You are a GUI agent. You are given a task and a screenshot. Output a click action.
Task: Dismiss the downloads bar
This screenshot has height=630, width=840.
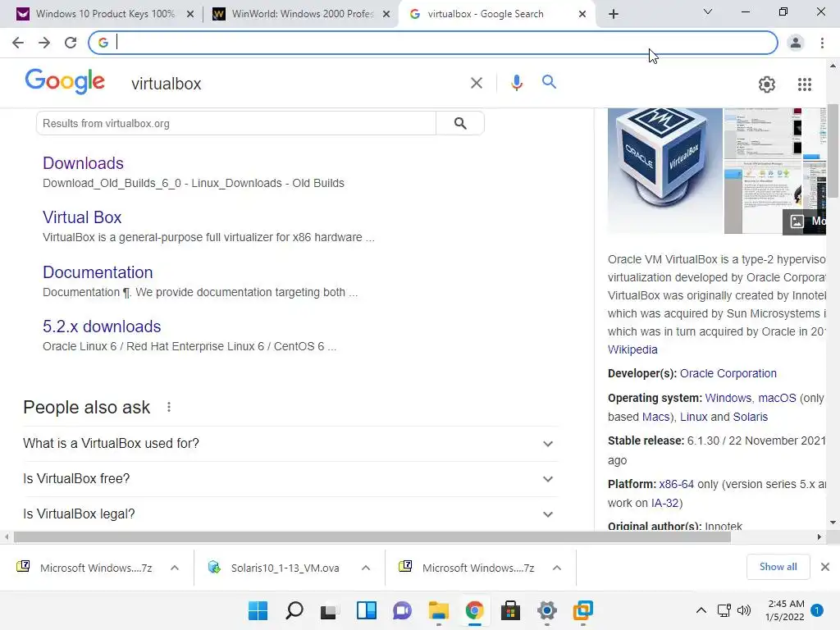(825, 567)
